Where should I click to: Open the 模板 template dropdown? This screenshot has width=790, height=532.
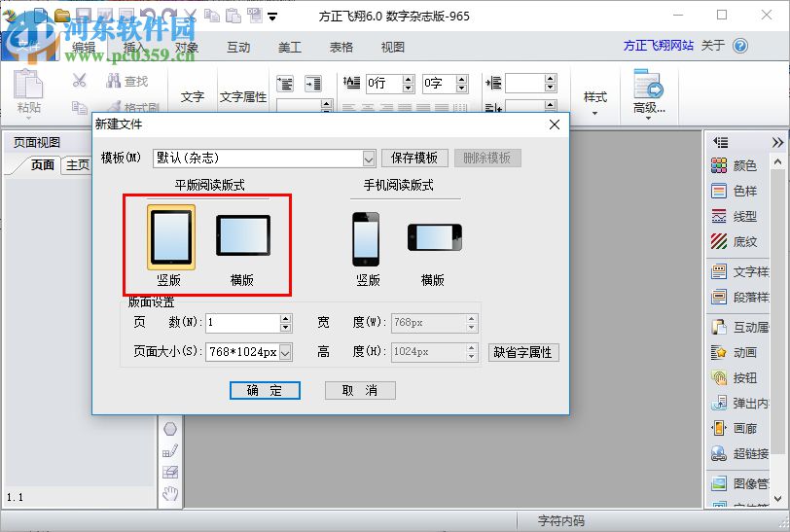tap(369, 159)
